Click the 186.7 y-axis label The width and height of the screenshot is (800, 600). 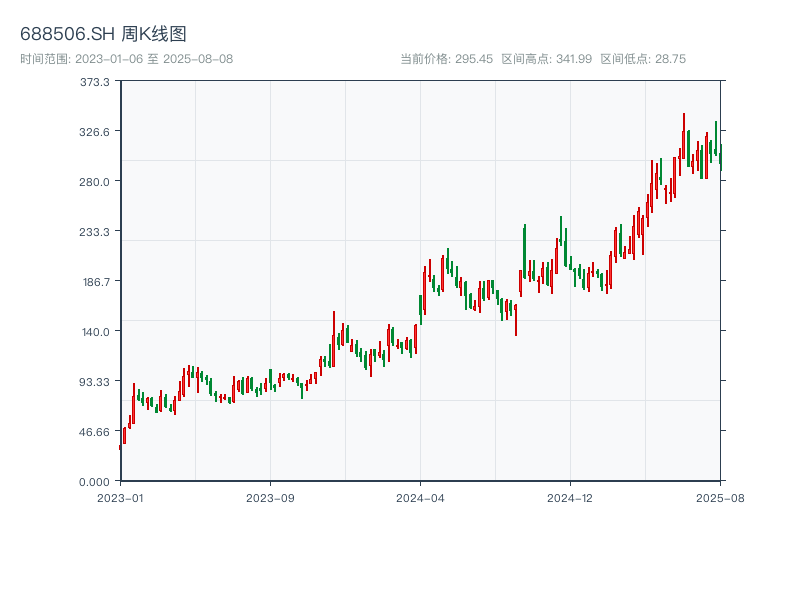pyautogui.click(x=96, y=282)
